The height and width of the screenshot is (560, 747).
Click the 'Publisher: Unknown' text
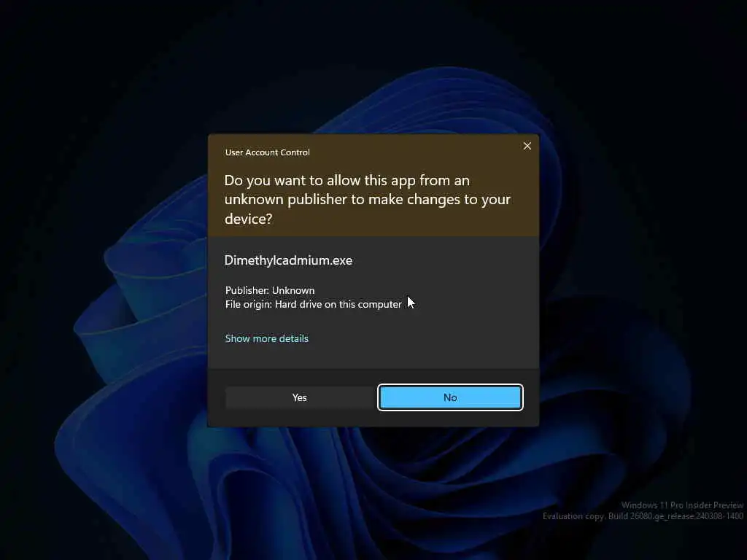[270, 290]
